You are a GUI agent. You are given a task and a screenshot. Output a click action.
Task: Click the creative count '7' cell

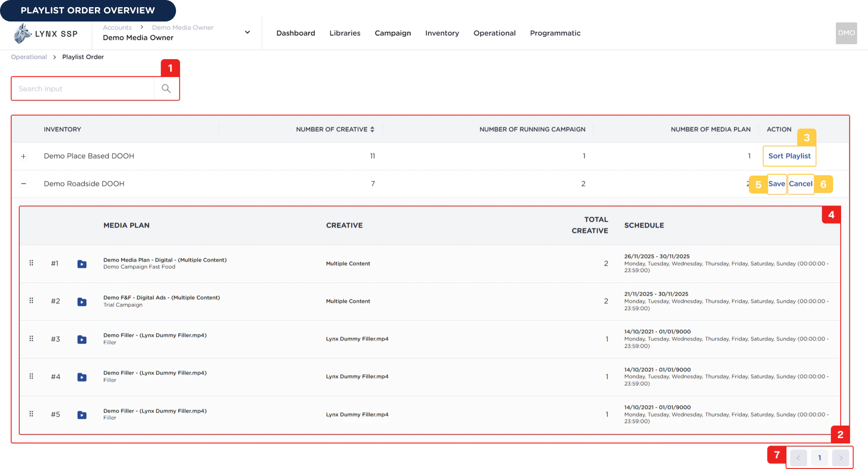pos(373,184)
